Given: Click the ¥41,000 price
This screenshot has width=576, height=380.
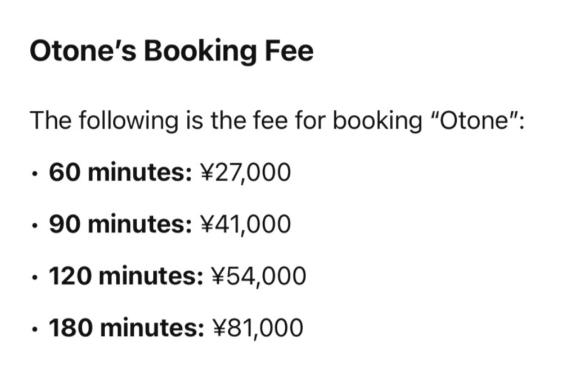Looking at the screenshot, I should pos(245,224).
